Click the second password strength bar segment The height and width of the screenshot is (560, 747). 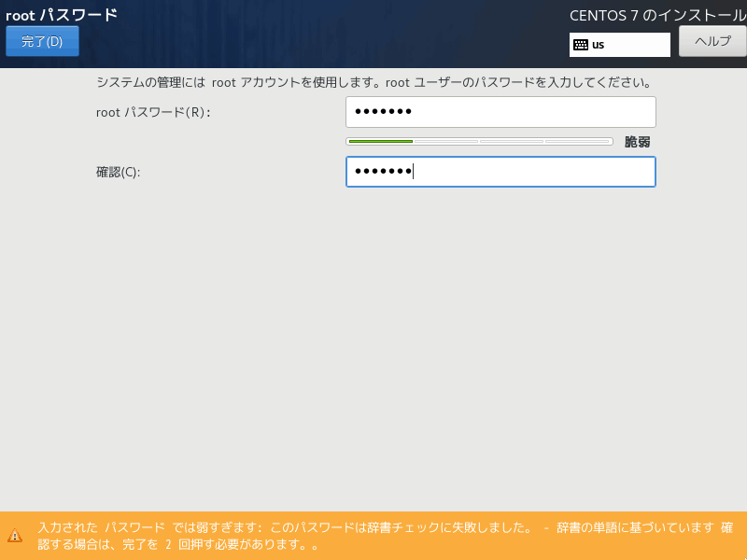(445, 142)
